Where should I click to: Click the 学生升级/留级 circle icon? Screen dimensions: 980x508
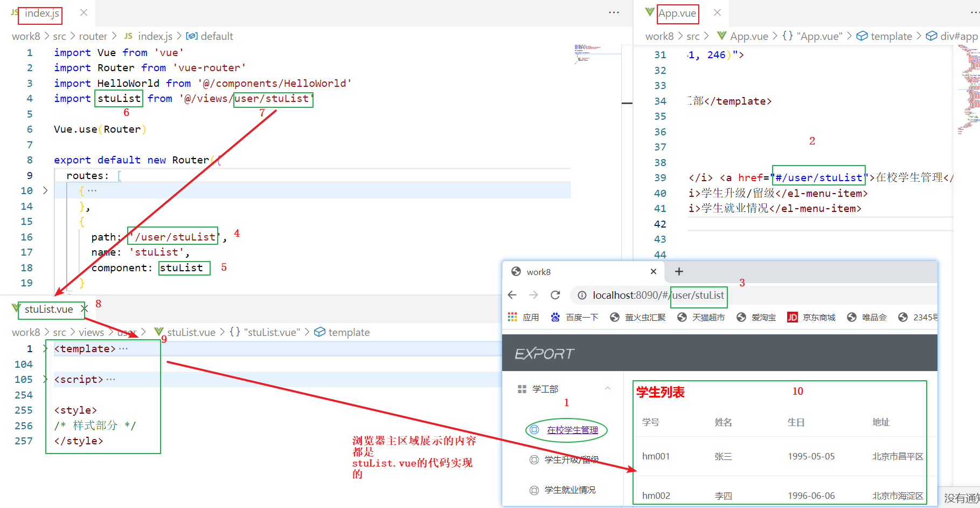[x=533, y=459]
